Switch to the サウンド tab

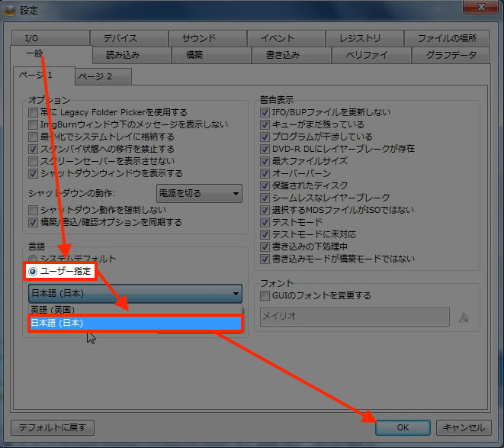pos(198,38)
